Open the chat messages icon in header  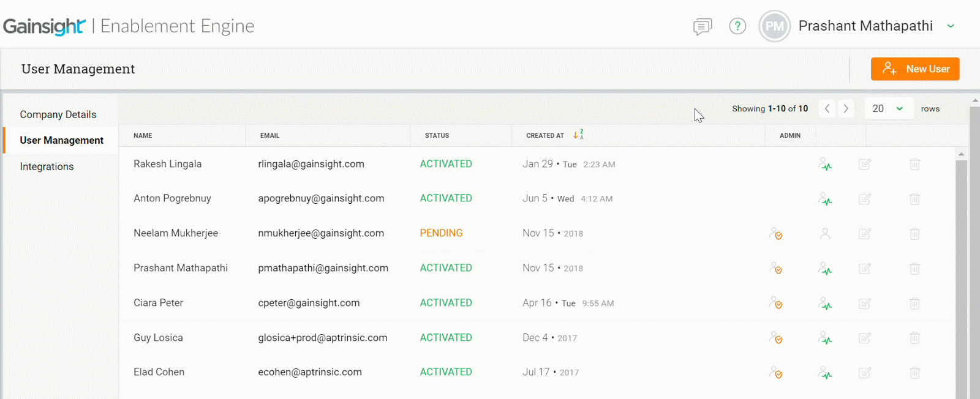(x=703, y=26)
